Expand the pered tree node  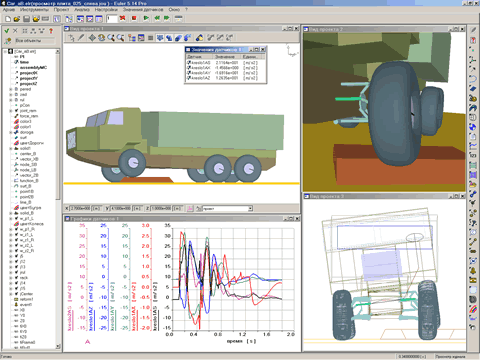pos(10,89)
